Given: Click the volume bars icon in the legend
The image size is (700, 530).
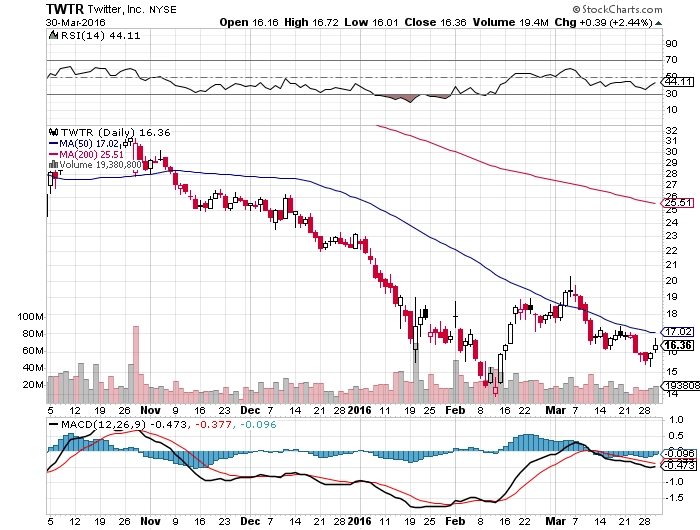Looking at the screenshot, I should (54, 165).
